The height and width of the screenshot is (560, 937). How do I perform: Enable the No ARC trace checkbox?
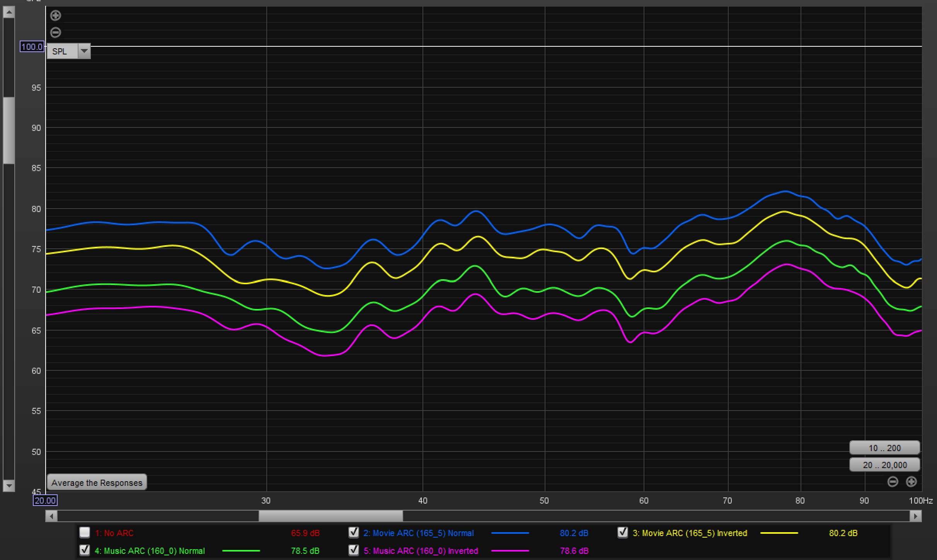[x=85, y=533]
